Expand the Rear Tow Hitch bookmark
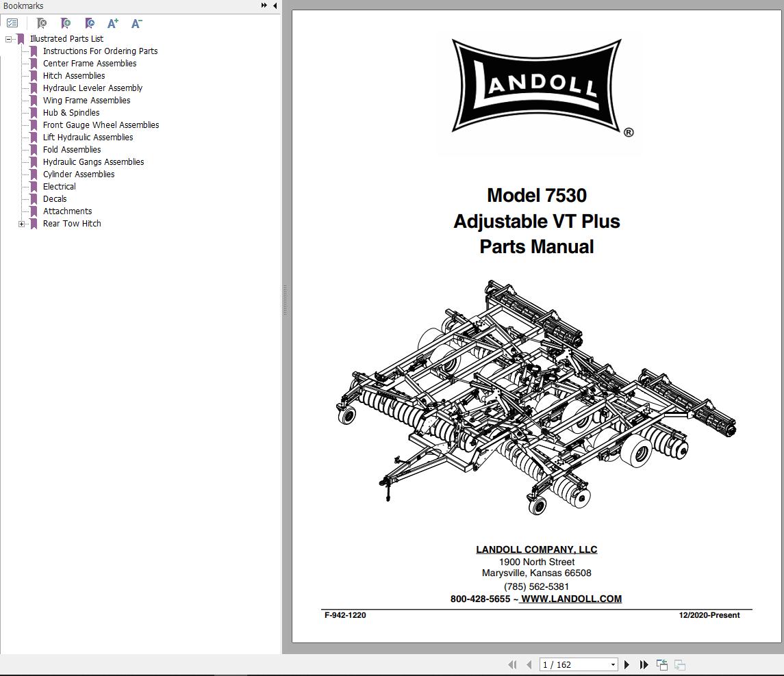Screen dimensions: 784x676 click(x=21, y=223)
